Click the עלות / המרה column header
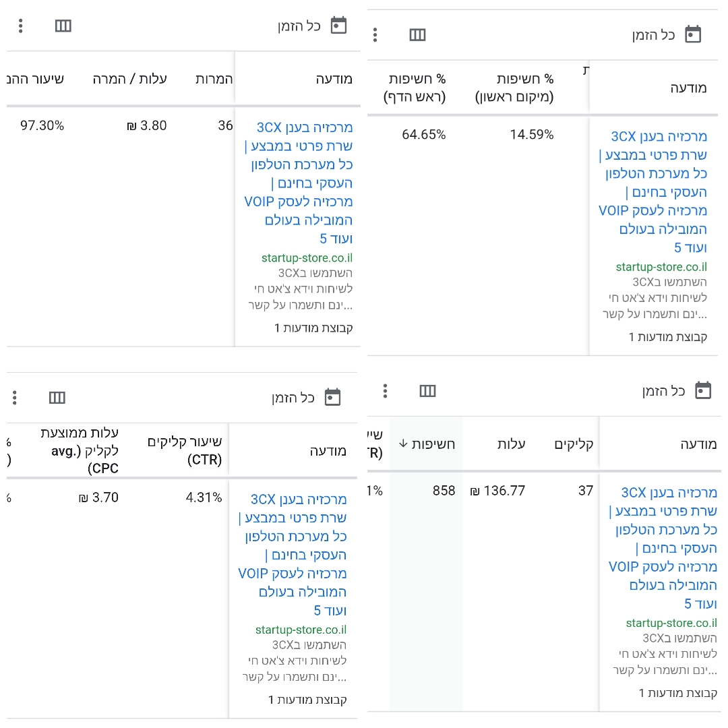The height and width of the screenshot is (728, 728). click(130, 79)
